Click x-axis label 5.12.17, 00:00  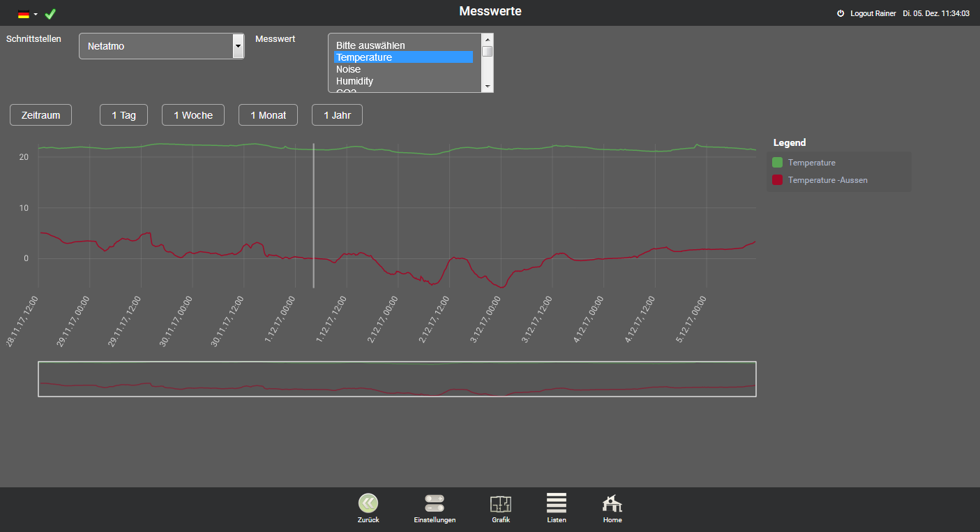click(693, 318)
